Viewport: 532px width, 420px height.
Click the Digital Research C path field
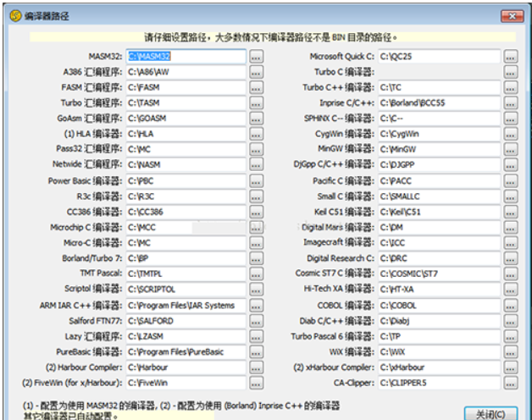440,258
